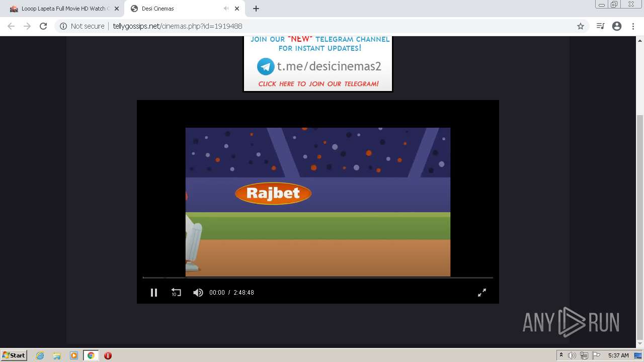Restore down the Chrome window

click(614, 5)
